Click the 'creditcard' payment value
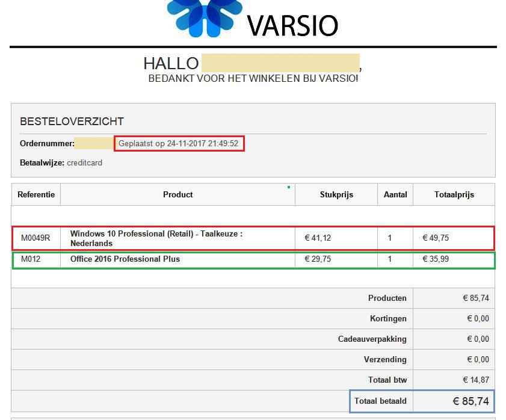506x420 pixels. [x=85, y=162]
